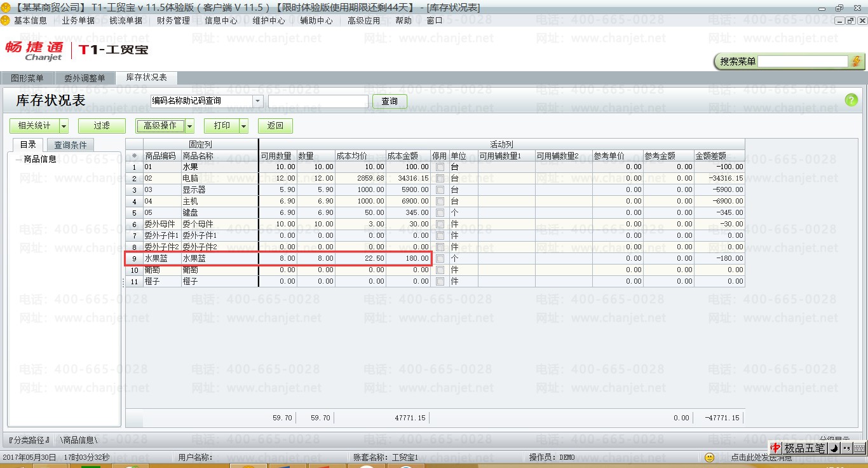Open the 钱流单据 menu
Screen dimensions: 868x468
tap(126, 20)
